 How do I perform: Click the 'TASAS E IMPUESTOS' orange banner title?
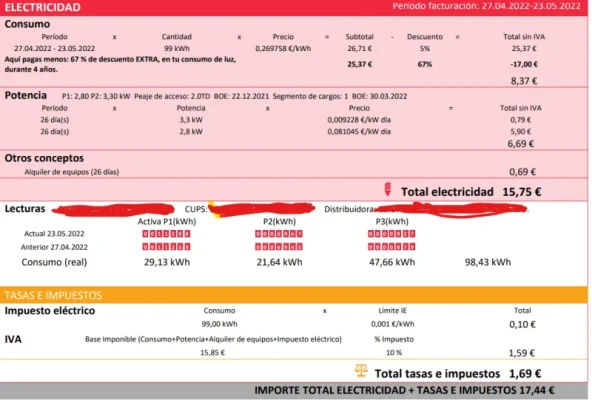53,295
